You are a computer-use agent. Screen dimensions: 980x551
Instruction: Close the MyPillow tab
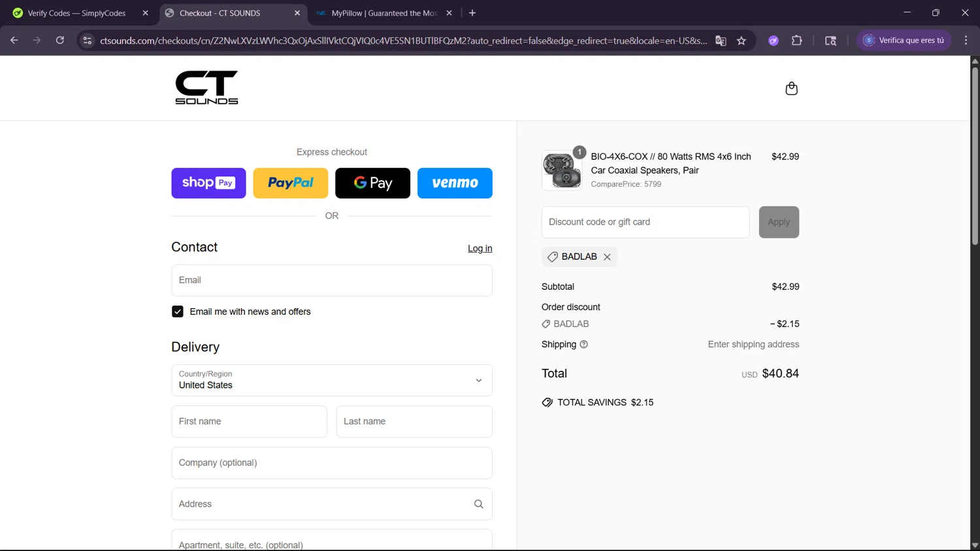[x=449, y=13]
